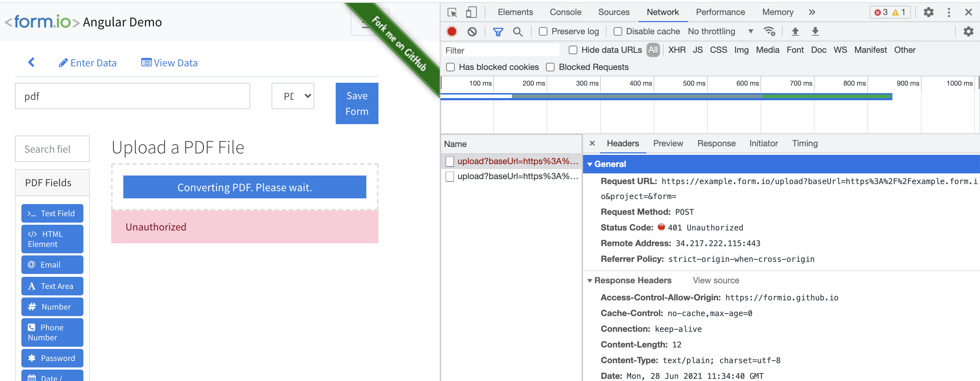Viewport: 980px width, 381px height.
Task: Export HAR file download icon
Action: click(815, 31)
